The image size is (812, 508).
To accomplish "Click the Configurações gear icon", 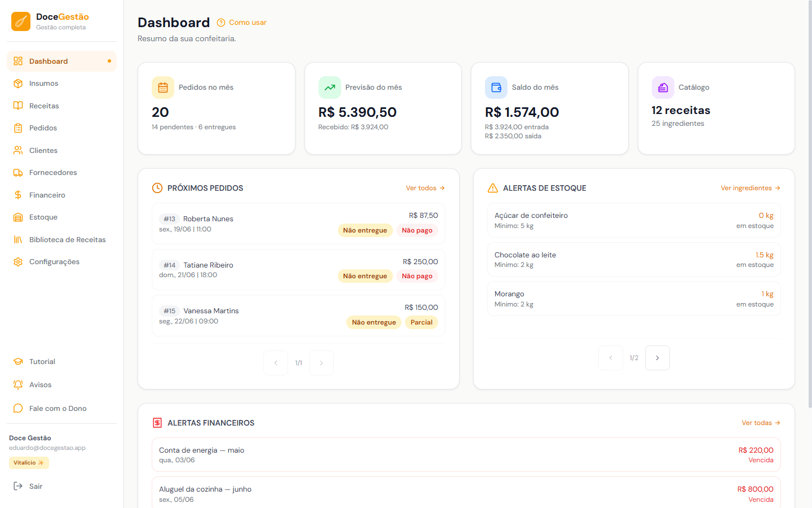I will [x=18, y=262].
